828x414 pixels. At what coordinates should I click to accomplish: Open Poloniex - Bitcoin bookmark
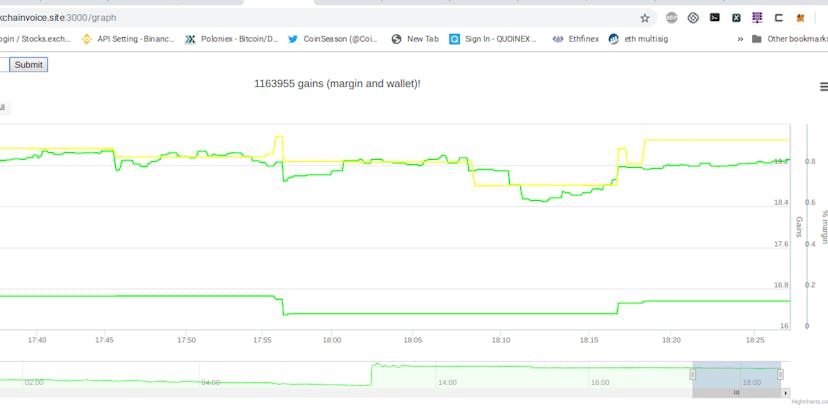click(232, 39)
